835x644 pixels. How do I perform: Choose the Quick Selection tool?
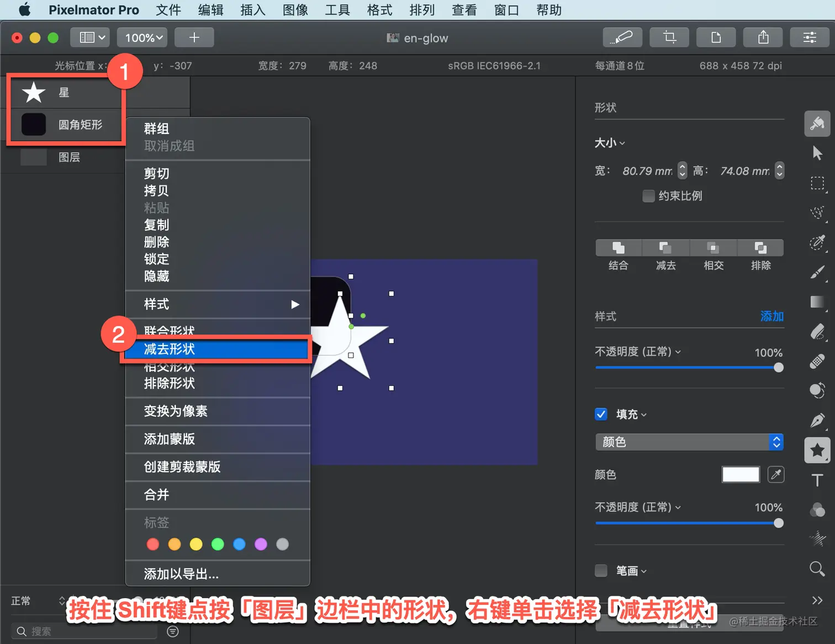817,242
